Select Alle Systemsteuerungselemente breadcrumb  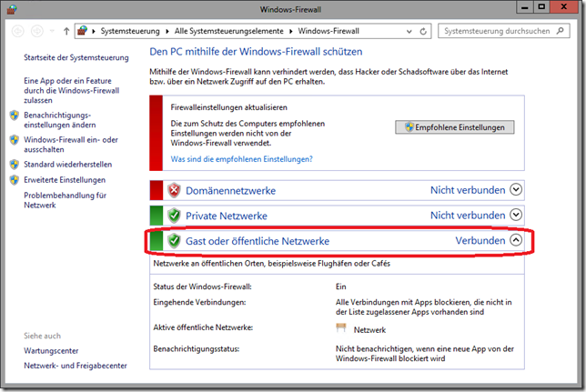228,31
